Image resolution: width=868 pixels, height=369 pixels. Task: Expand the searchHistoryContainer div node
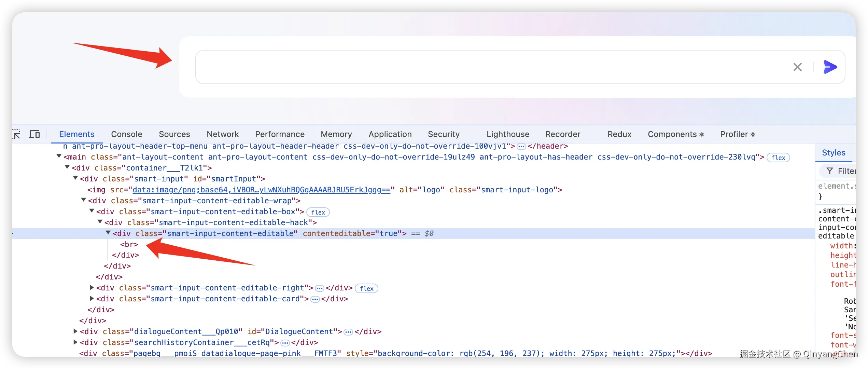tap(75, 342)
